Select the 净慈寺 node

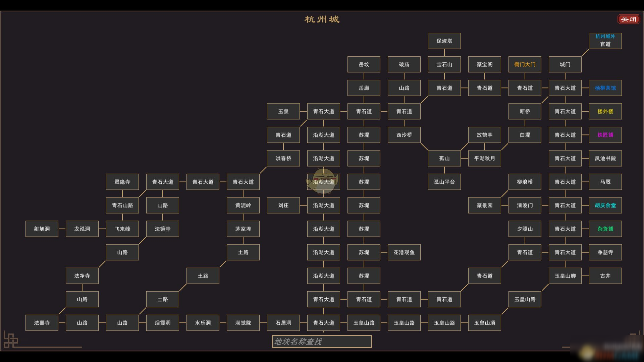tap(606, 252)
